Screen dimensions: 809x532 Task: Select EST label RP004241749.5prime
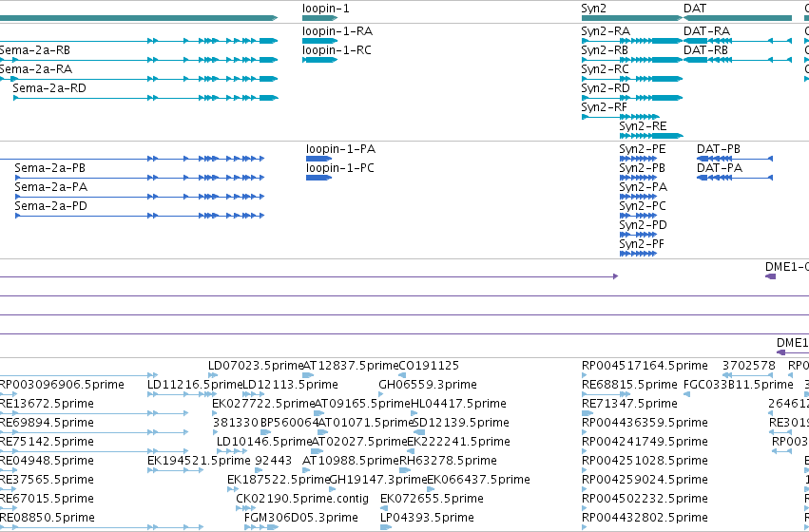click(x=645, y=443)
